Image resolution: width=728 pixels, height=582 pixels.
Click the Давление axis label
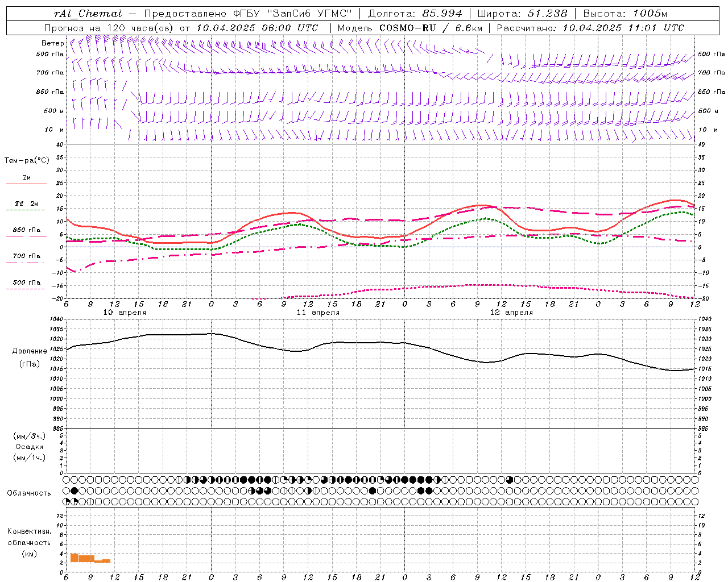tap(30, 351)
